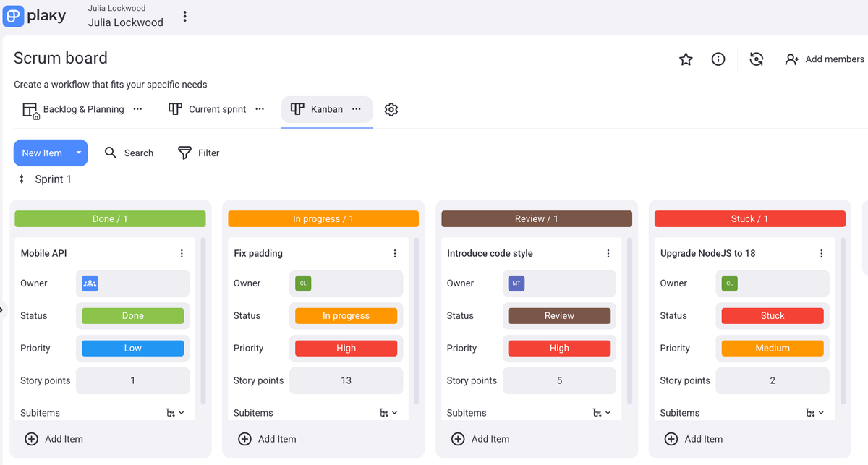This screenshot has height=465, width=868.
Task: Expand Subitems on Introduce code style card
Action: [x=601, y=413]
